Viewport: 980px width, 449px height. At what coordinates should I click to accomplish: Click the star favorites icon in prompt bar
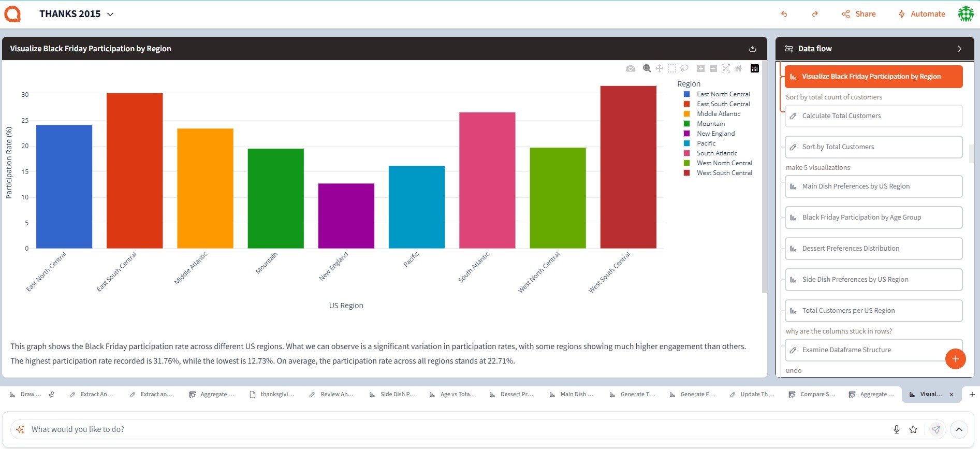point(913,429)
